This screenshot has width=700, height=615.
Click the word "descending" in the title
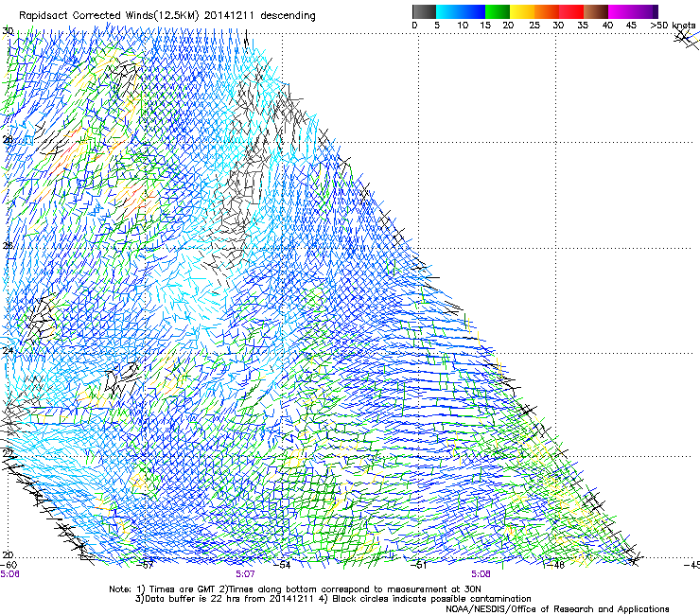(x=288, y=16)
